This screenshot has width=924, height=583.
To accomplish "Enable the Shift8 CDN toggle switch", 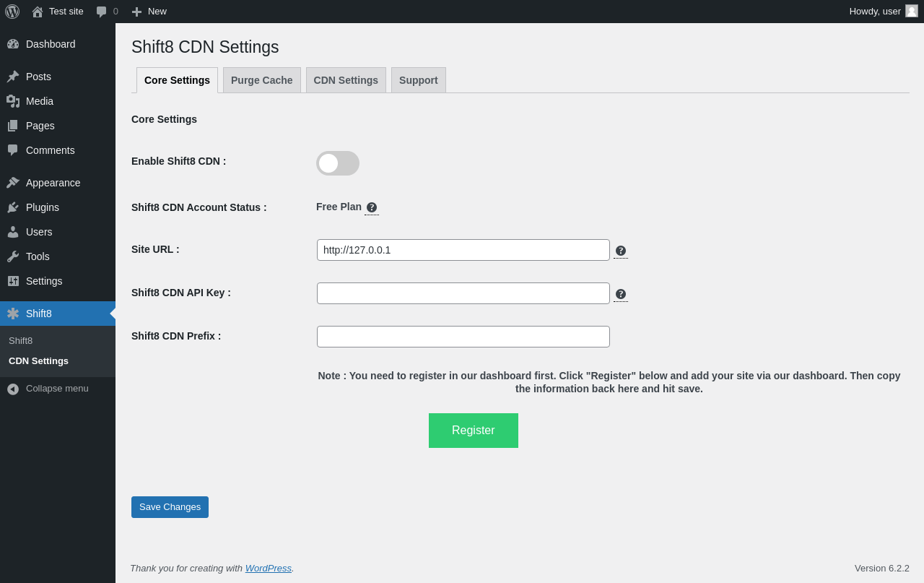I will pyautogui.click(x=337, y=163).
